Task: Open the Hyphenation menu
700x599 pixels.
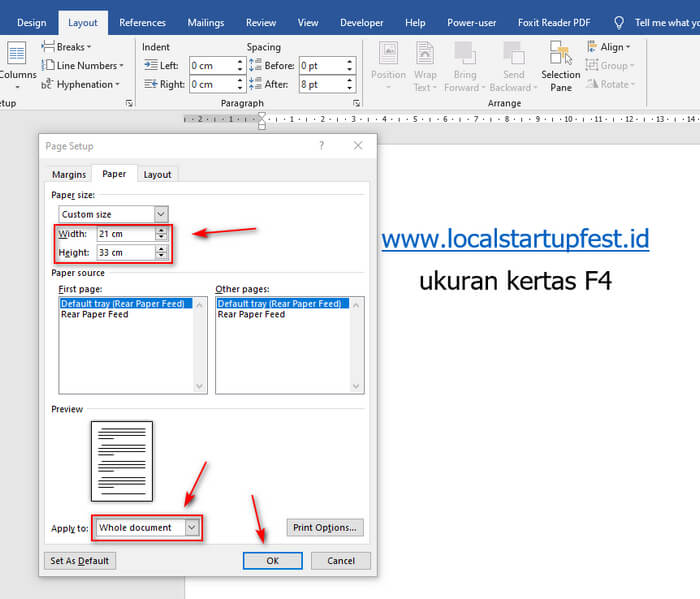Action: (x=81, y=84)
